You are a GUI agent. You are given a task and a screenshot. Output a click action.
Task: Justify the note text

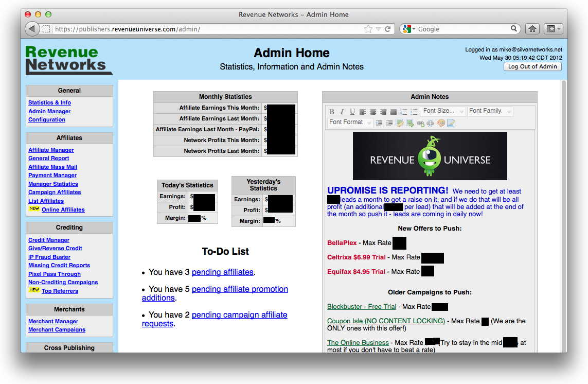point(393,112)
